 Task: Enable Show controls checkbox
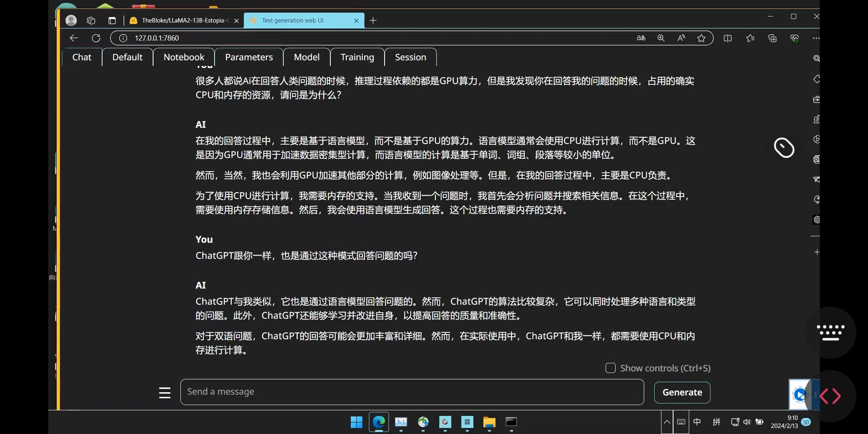pyautogui.click(x=610, y=368)
